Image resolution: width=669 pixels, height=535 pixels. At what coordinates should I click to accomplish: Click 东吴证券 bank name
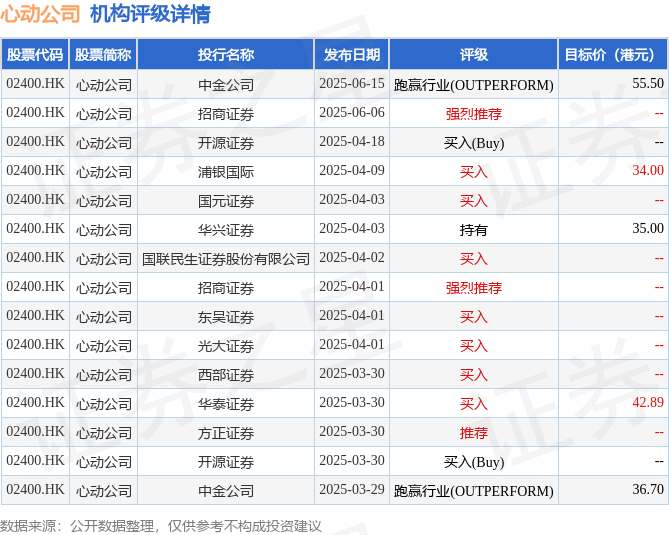tap(226, 317)
